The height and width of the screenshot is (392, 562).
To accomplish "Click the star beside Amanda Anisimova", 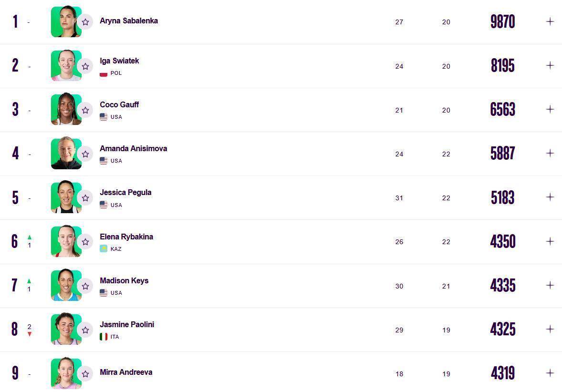I will coord(85,154).
